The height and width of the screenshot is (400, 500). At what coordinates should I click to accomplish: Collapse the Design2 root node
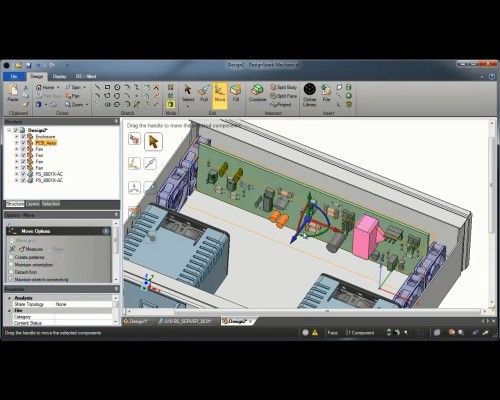[x=9, y=130]
